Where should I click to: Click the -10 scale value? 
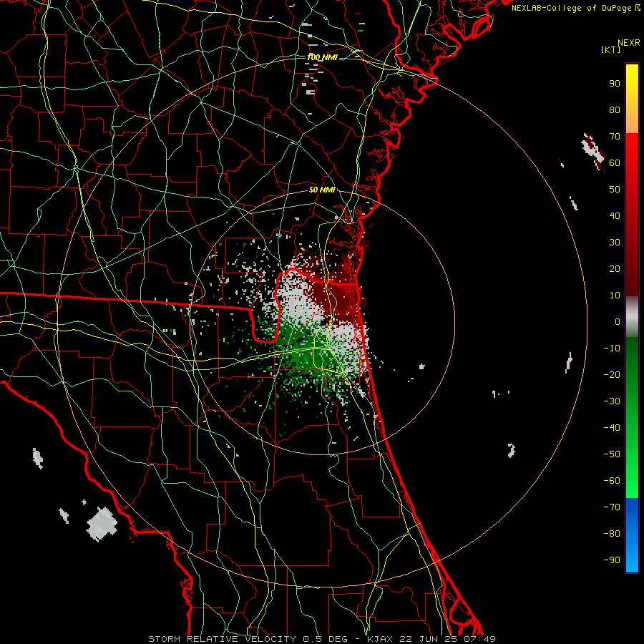click(612, 348)
